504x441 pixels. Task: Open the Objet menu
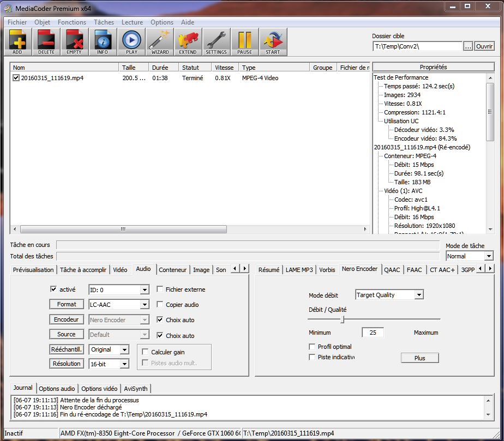point(43,22)
